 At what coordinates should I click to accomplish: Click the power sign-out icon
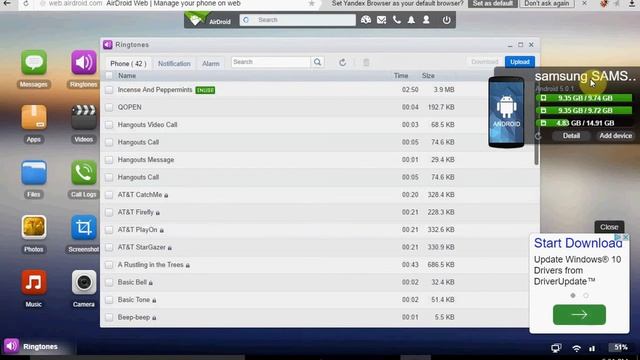coord(447,20)
